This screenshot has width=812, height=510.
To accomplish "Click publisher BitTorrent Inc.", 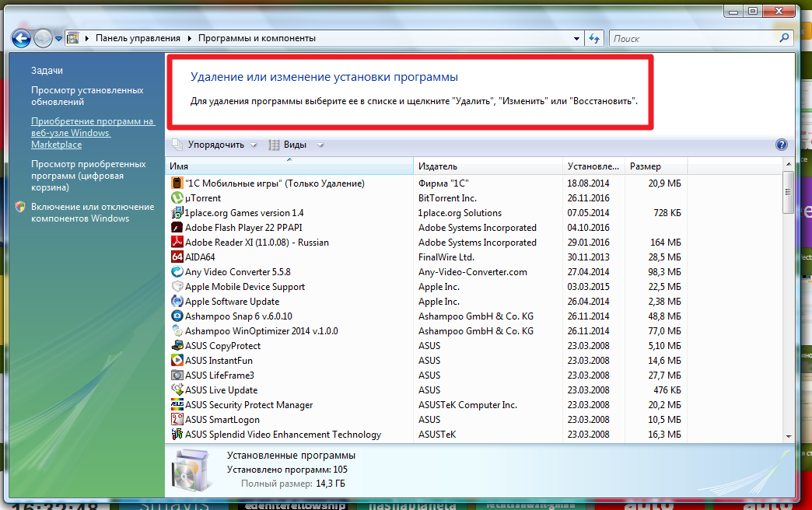I will (x=447, y=198).
